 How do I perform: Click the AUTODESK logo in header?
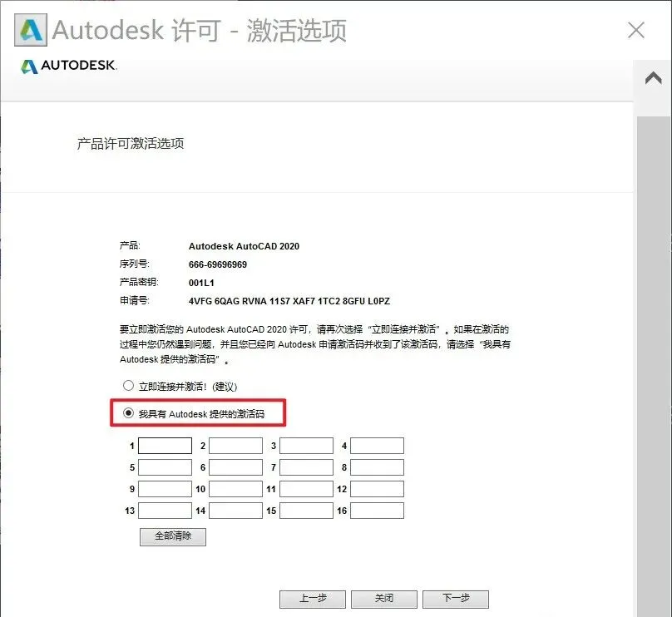pos(69,66)
